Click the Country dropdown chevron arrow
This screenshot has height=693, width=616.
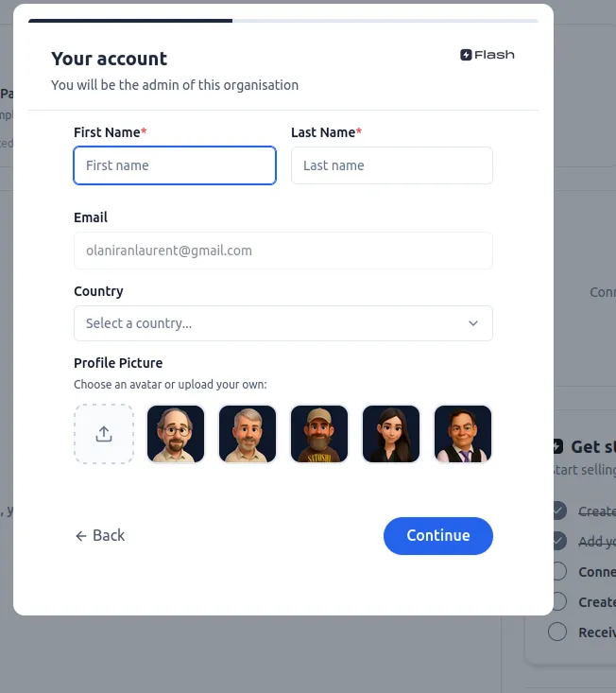473,323
